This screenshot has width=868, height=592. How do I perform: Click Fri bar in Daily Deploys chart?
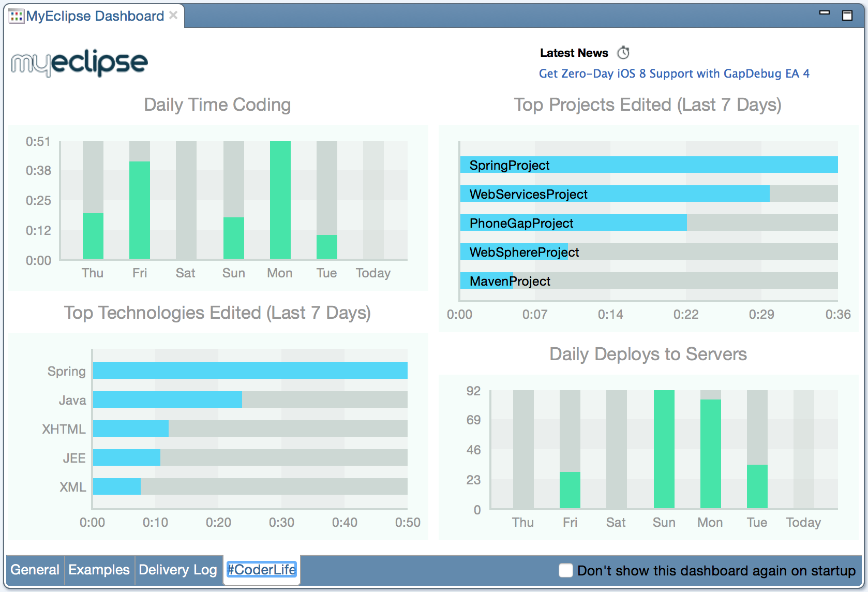[x=570, y=490]
